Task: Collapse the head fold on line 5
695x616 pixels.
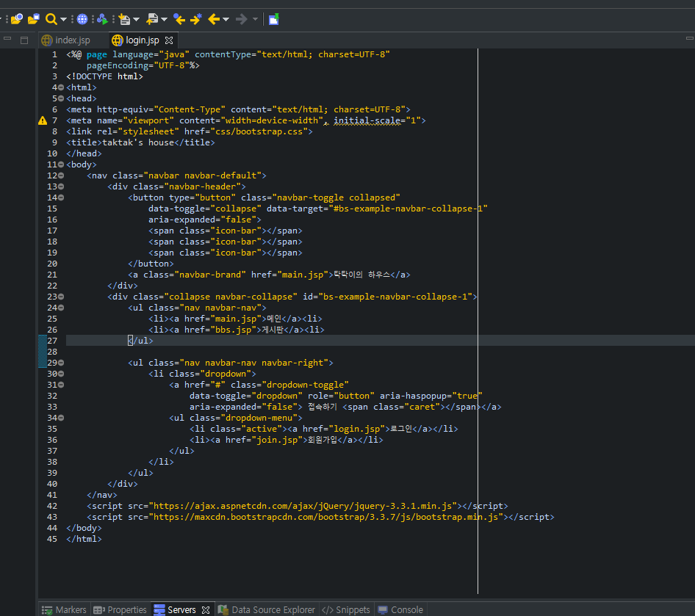Action: [x=61, y=98]
